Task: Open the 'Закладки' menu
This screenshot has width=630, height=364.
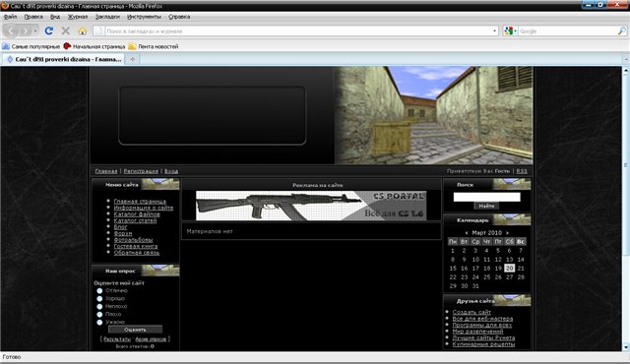Action: tap(107, 17)
